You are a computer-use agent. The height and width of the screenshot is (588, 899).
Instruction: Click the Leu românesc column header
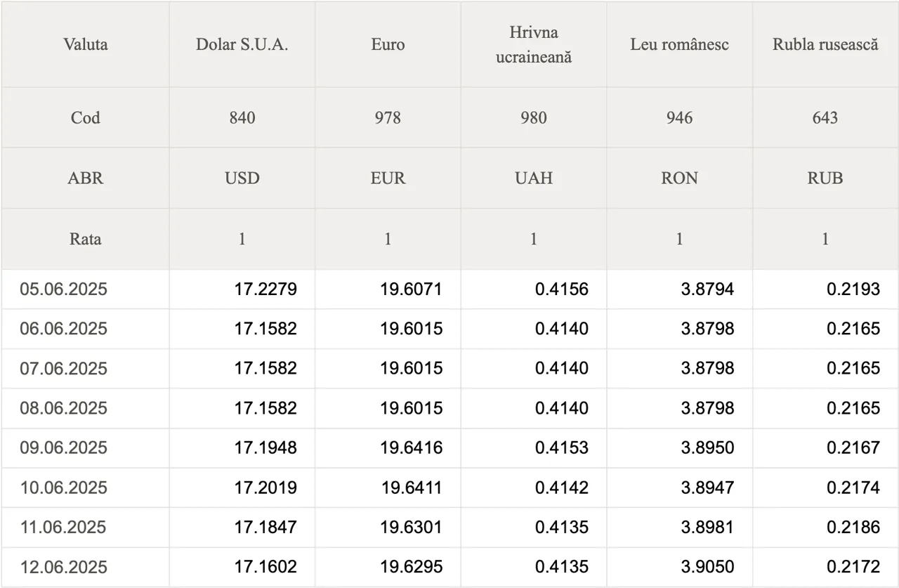point(679,44)
